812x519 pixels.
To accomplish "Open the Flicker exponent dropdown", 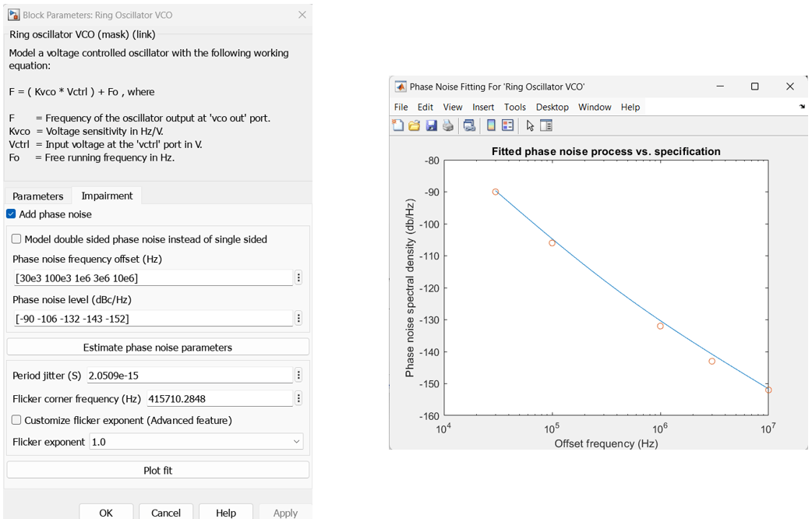I will [196, 442].
